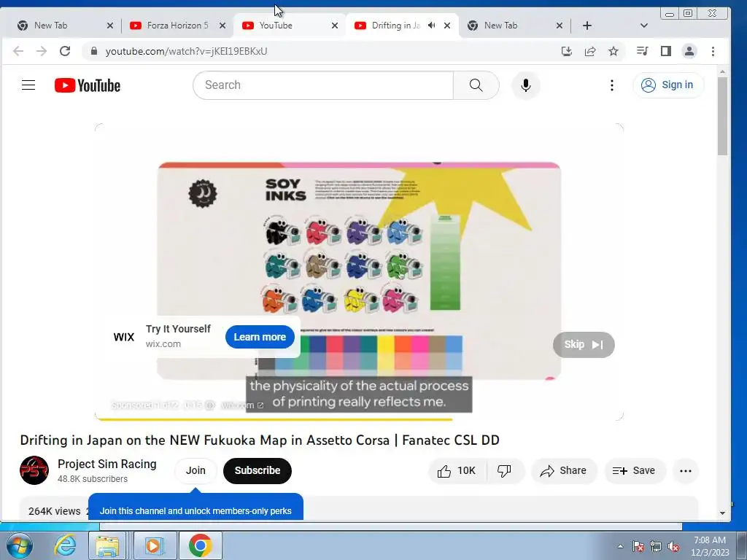Open the Project Sim Racing channel name
This screenshot has width=747, height=560.
[107, 464]
